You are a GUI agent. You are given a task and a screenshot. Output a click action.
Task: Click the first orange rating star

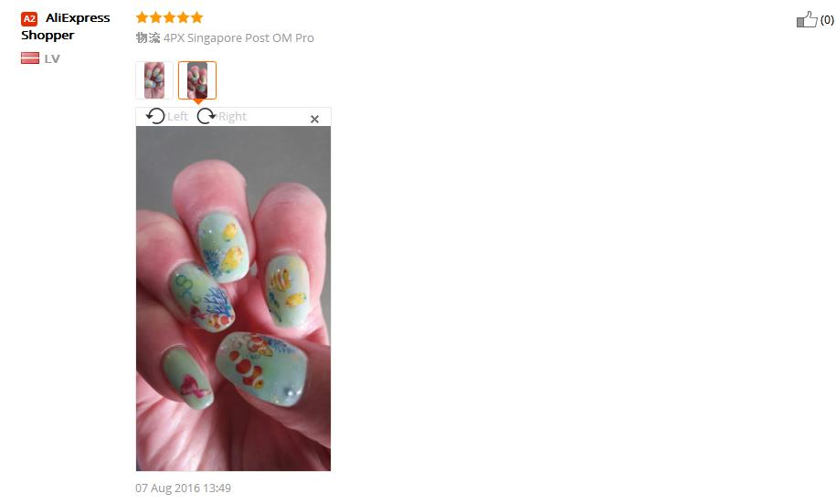(142, 17)
